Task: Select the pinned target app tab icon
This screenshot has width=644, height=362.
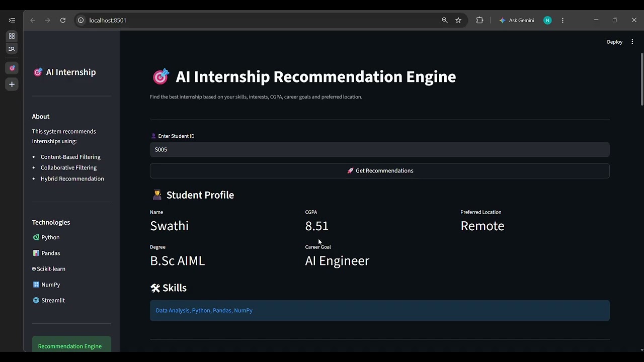Action: pyautogui.click(x=12, y=68)
